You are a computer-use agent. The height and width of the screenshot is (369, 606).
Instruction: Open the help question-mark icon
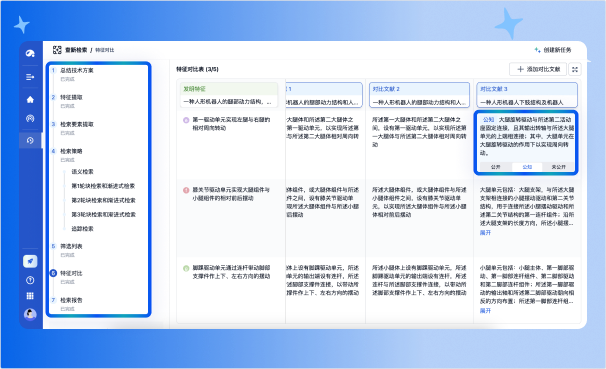point(30,280)
